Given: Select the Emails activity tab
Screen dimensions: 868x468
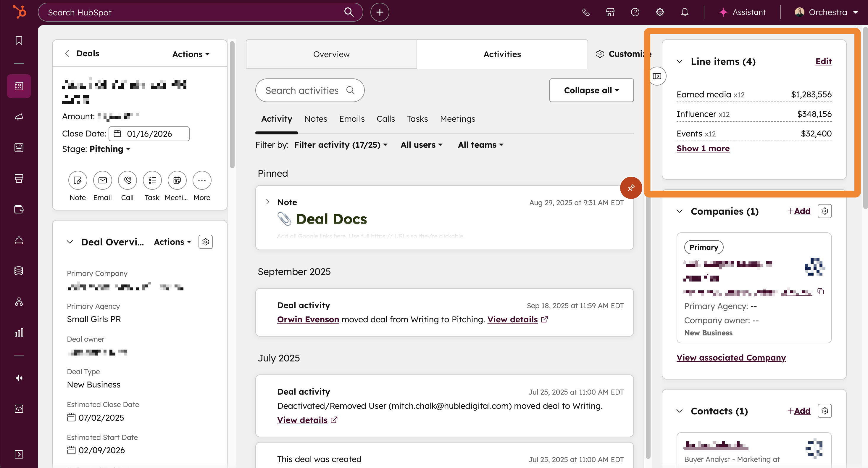Looking at the screenshot, I should point(351,119).
